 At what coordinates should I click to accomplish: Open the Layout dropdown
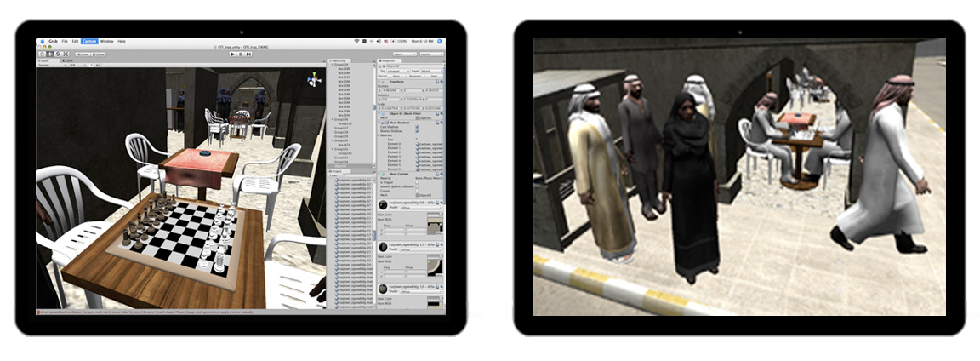point(431,54)
